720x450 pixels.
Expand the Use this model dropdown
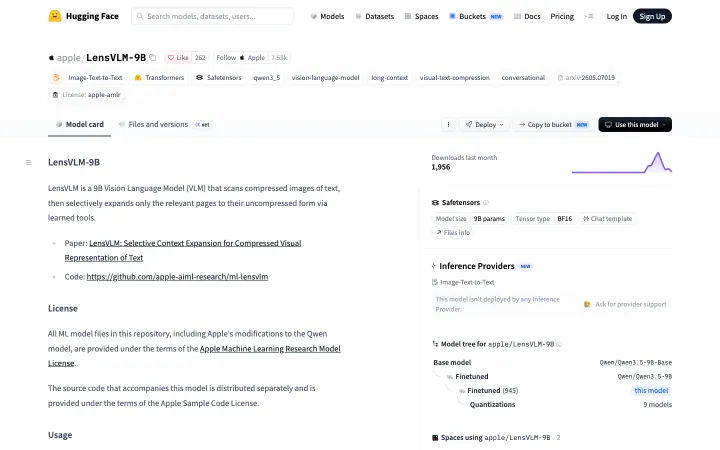[x=635, y=124]
